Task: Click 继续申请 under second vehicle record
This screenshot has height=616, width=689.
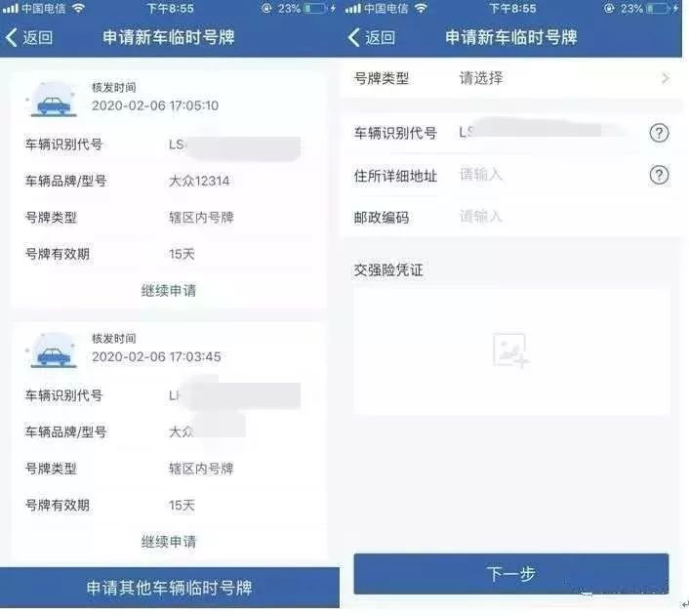Action: pos(169,542)
